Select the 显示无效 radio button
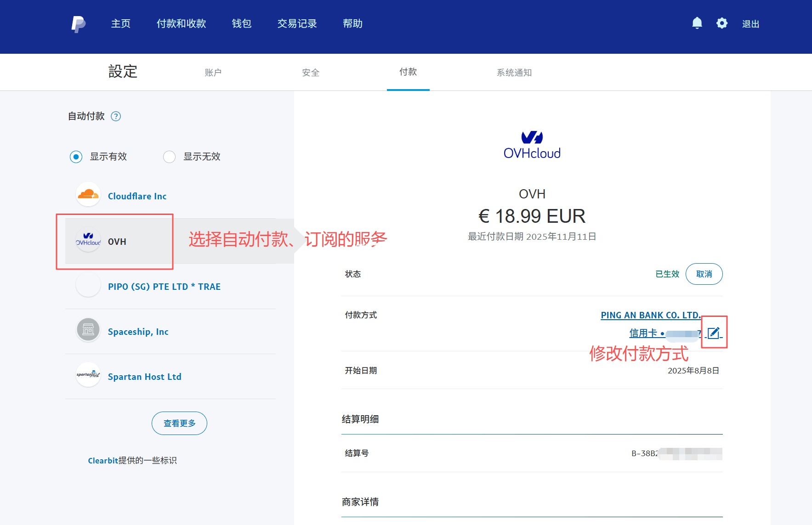Image resolution: width=812 pixels, height=525 pixels. (x=170, y=157)
